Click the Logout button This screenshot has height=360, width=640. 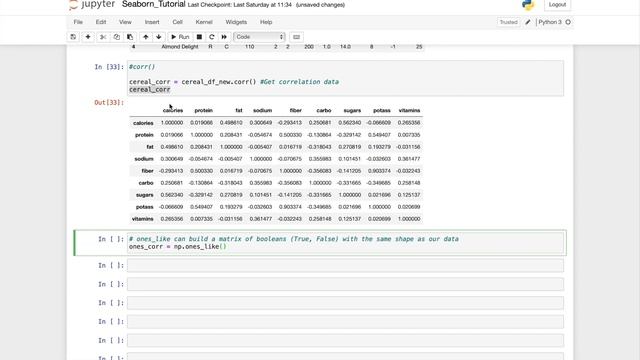click(557, 4)
